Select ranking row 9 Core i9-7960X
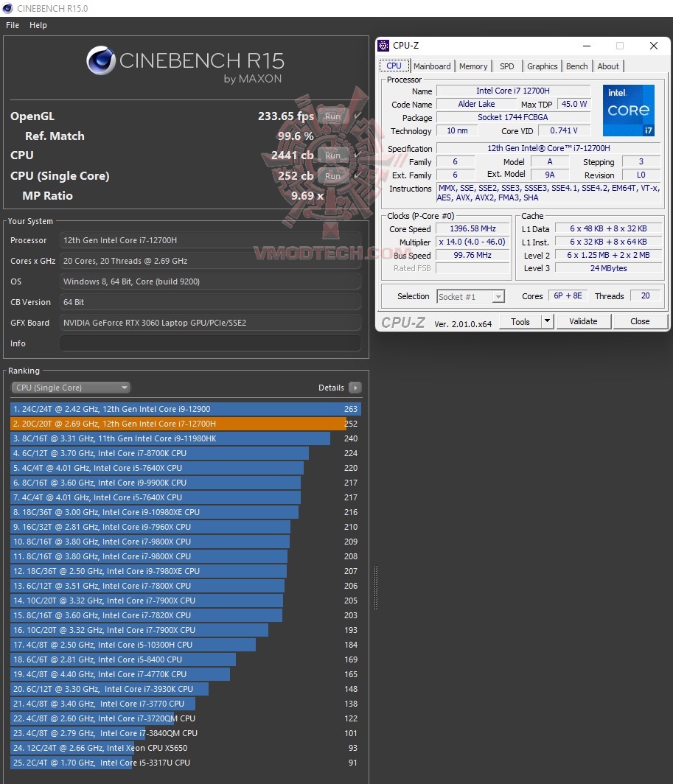The image size is (673, 784). coord(186,527)
